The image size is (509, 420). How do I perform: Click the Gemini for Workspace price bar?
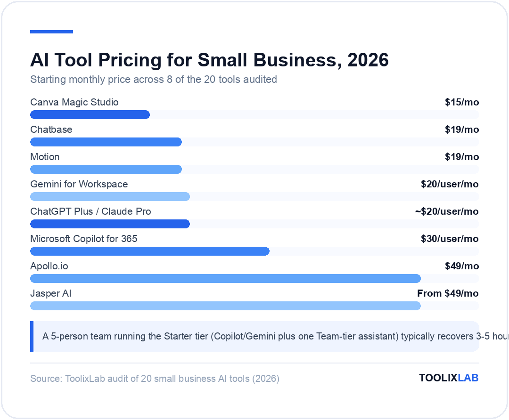tap(110, 196)
